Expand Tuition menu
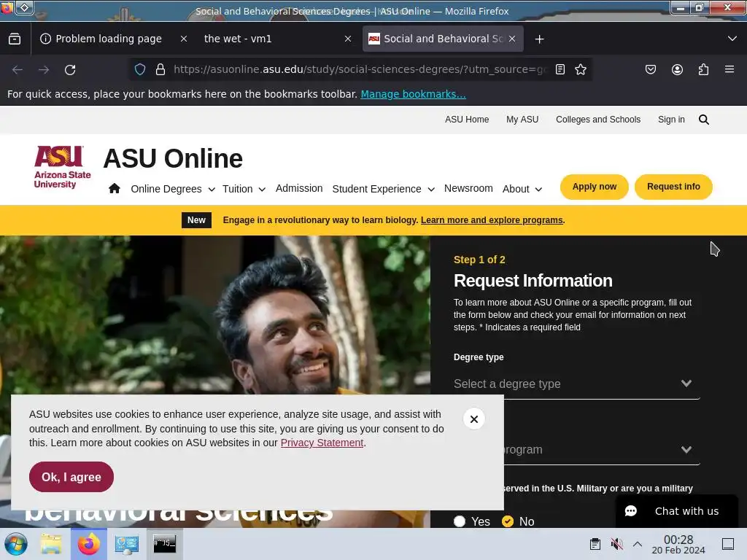747x560 pixels. 244,189
